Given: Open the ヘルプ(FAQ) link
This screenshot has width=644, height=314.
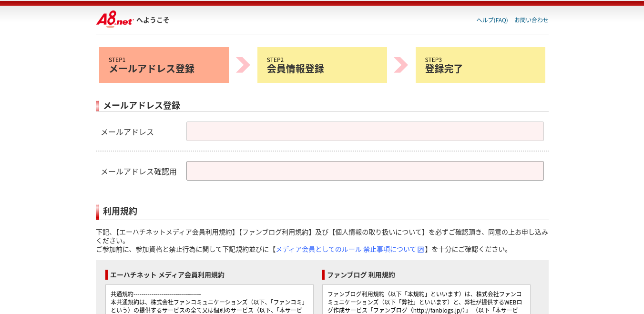Looking at the screenshot, I should pos(492,20).
